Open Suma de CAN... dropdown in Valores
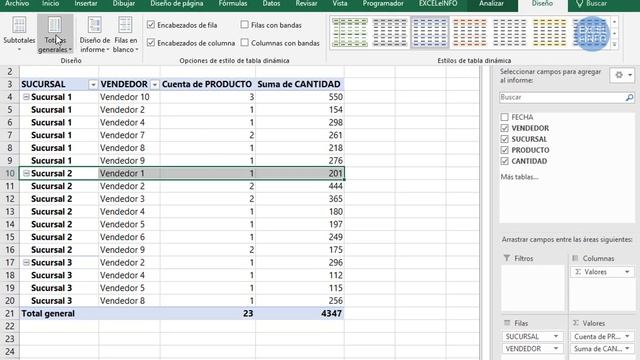This screenshot has width=640, height=360. pyautogui.click(x=627, y=349)
